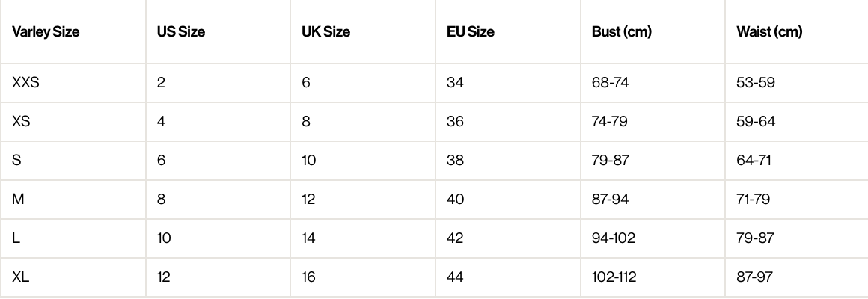
Task: Select waist measurement 87-97 cell
Action: (x=754, y=277)
